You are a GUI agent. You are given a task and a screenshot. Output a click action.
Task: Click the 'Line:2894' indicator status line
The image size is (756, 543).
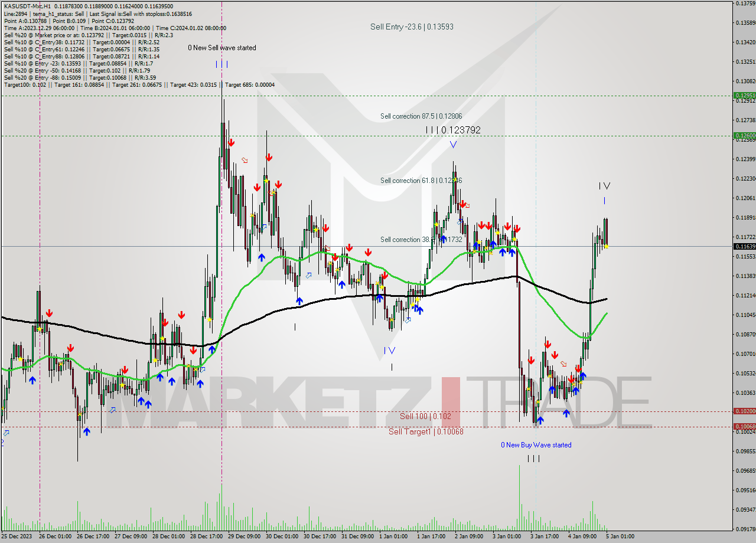pyautogui.click(x=97, y=14)
